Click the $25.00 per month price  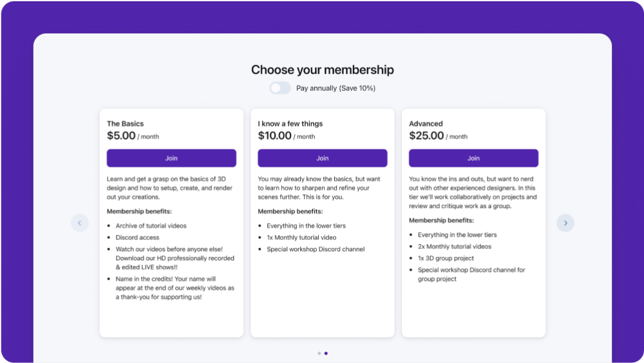(438, 136)
